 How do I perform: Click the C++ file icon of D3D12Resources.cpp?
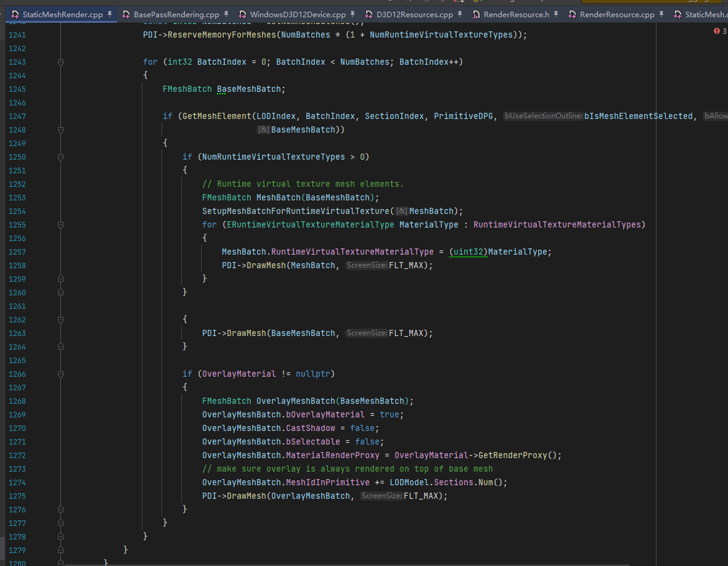point(369,14)
